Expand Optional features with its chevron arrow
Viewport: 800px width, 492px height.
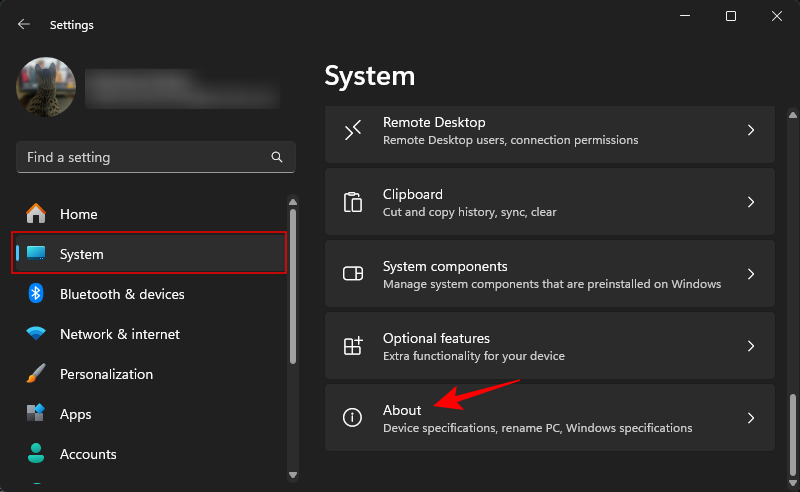coord(751,346)
